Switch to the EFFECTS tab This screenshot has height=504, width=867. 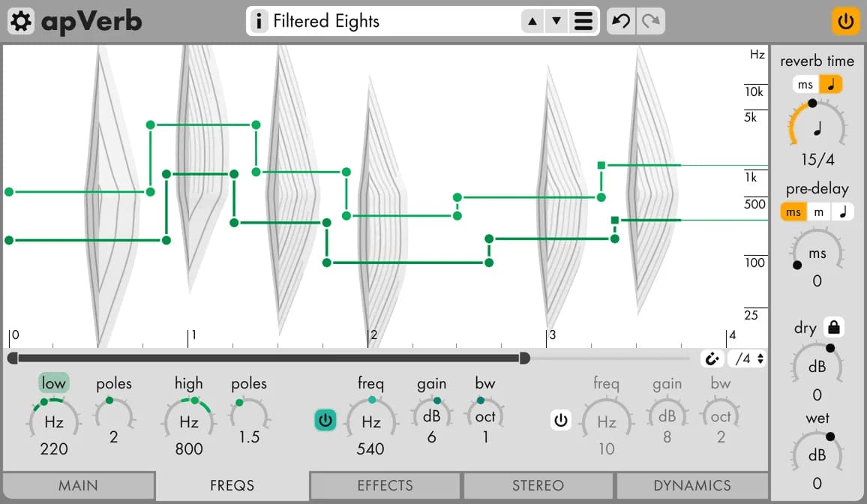click(x=385, y=485)
